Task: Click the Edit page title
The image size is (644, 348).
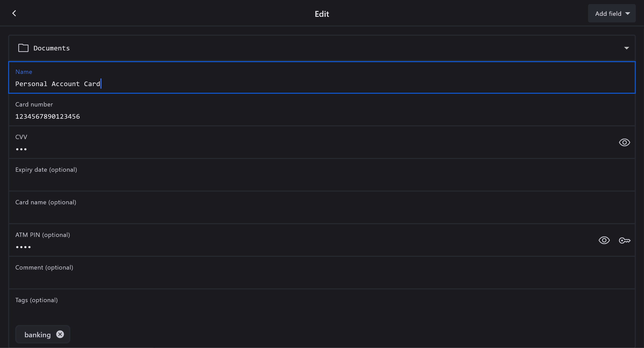Action: point(322,14)
